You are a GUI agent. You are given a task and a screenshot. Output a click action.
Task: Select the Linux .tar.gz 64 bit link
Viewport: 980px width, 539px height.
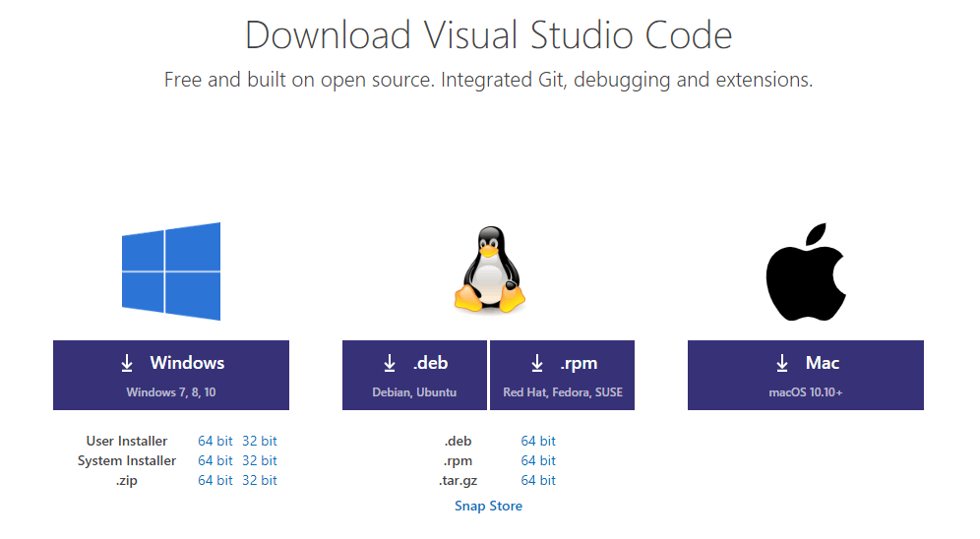click(x=538, y=480)
